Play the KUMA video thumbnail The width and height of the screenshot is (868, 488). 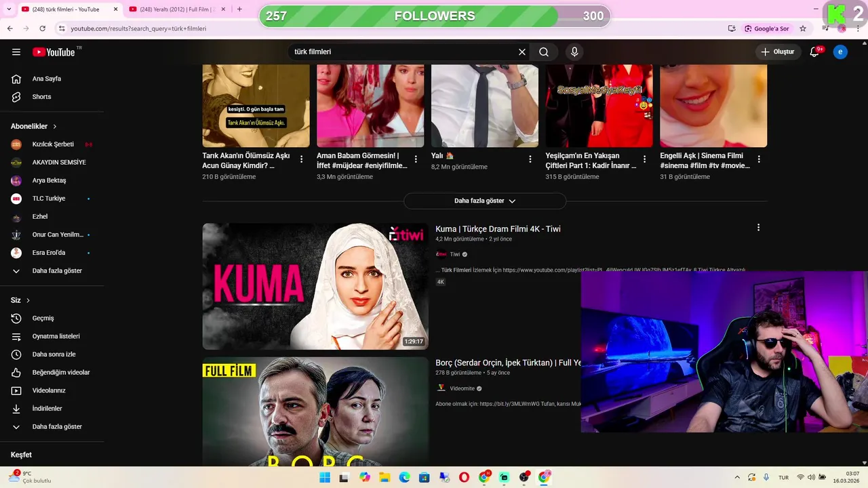(315, 287)
